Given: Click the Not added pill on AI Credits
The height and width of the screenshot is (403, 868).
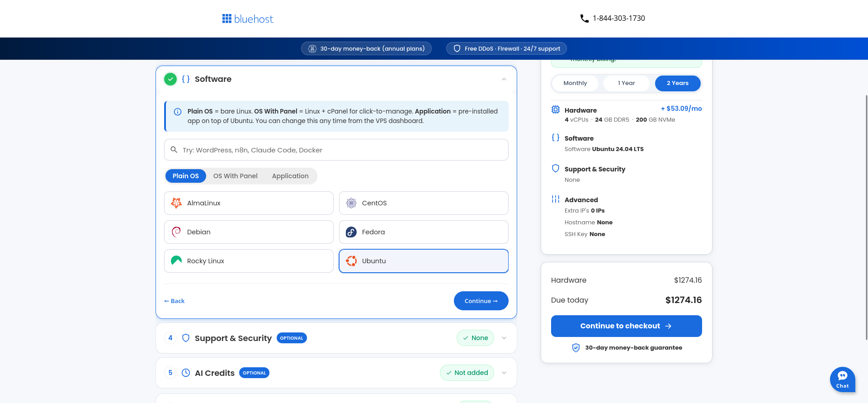Looking at the screenshot, I should point(467,373).
